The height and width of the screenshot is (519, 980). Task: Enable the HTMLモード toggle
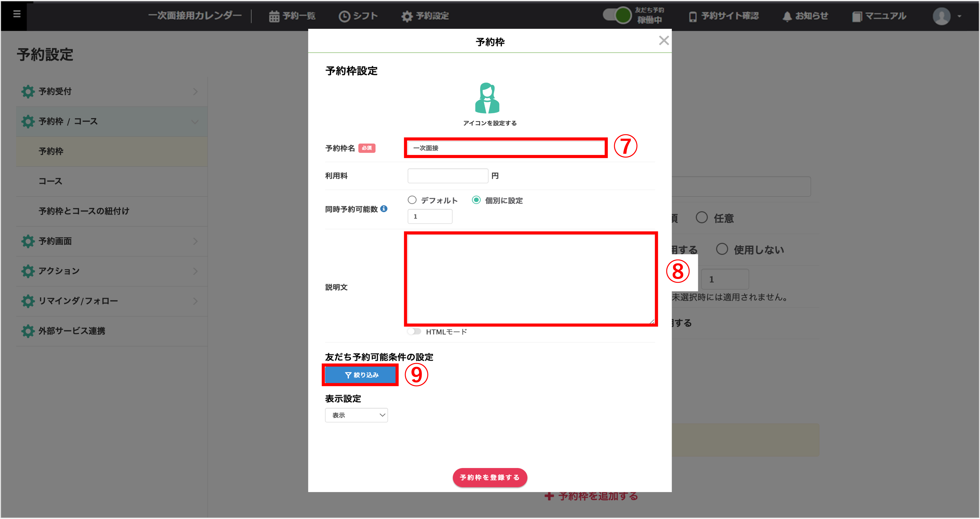[x=414, y=332]
